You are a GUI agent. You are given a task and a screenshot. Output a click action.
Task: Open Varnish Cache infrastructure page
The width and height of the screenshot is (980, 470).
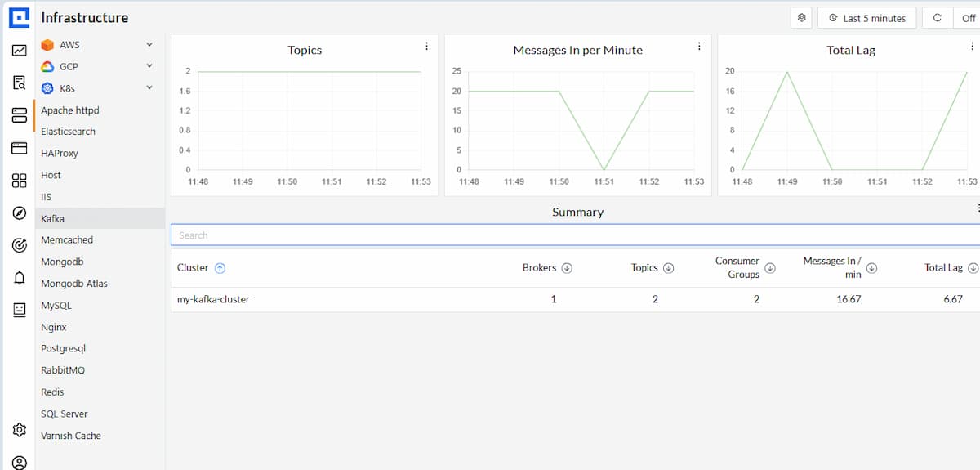(71, 436)
